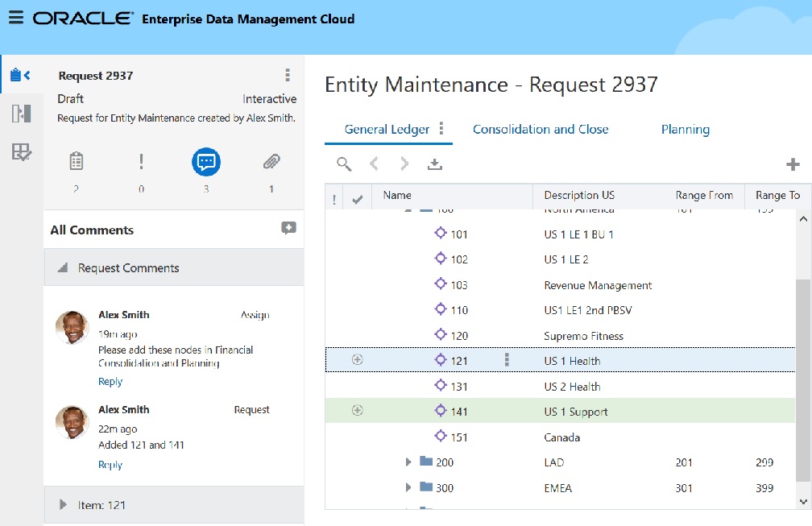Collapse the request panel clipboard icon
Screen dimensions: 812x526
tap(21, 75)
